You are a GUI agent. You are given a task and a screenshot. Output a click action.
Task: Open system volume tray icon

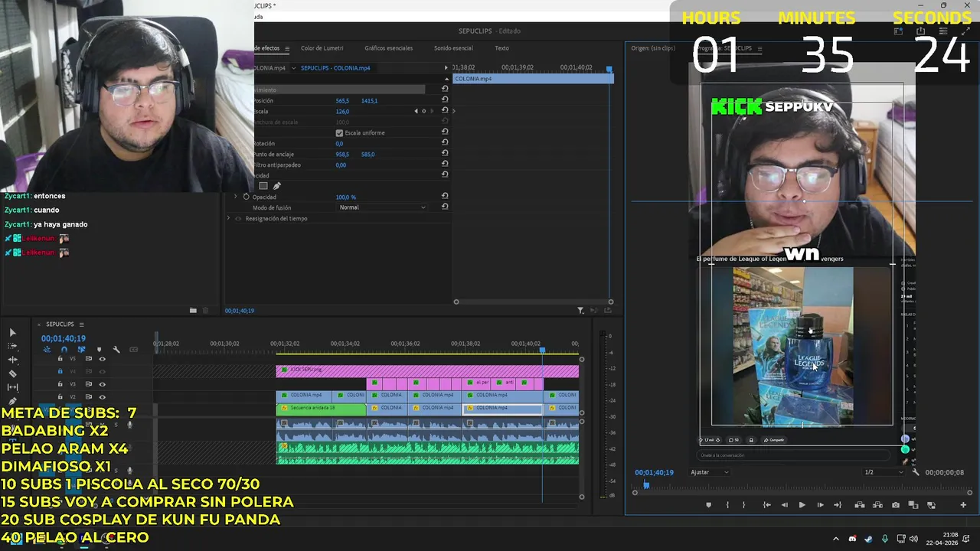point(913,539)
